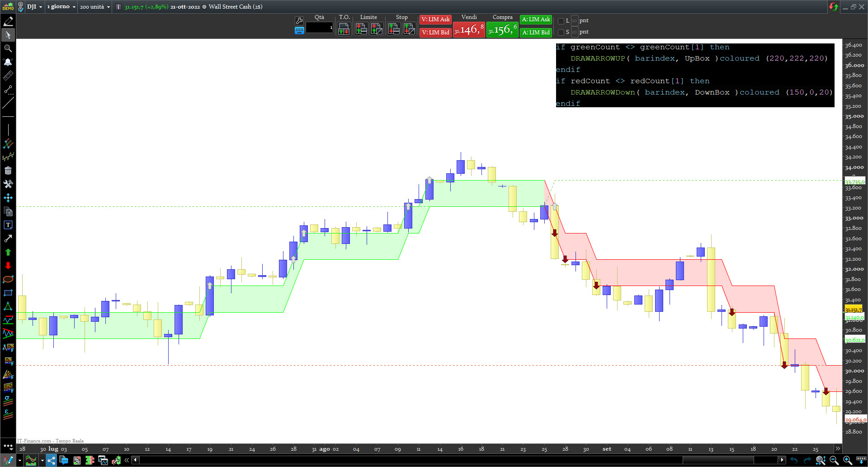Viewport: 868px width, 467px height.
Task: Open the '1 giorno' timeframe dropdown
Action: [x=61, y=7]
